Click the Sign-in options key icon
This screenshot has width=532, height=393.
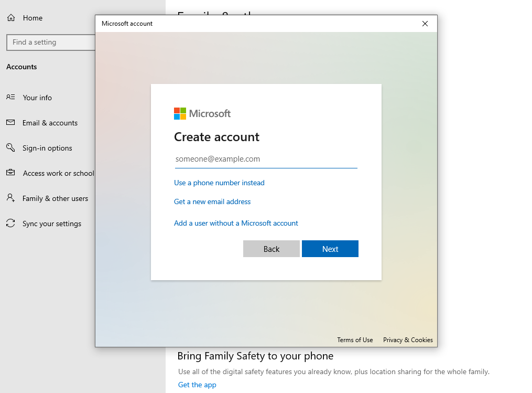[x=10, y=147]
